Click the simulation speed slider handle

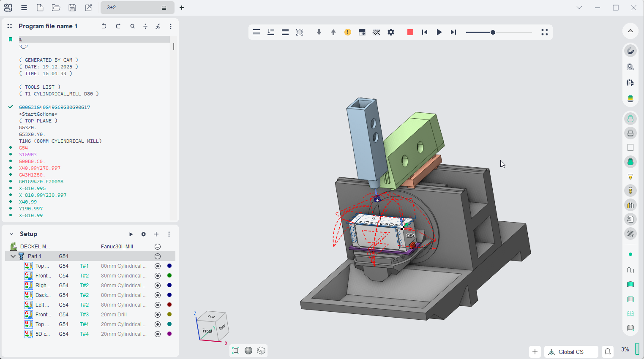(493, 32)
